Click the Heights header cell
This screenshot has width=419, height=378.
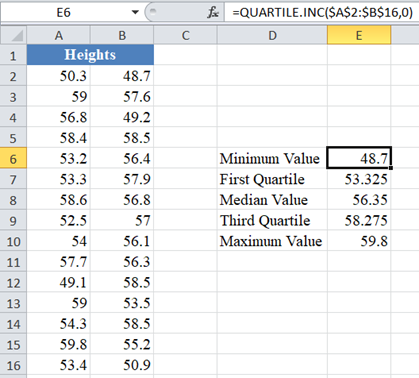90,55
